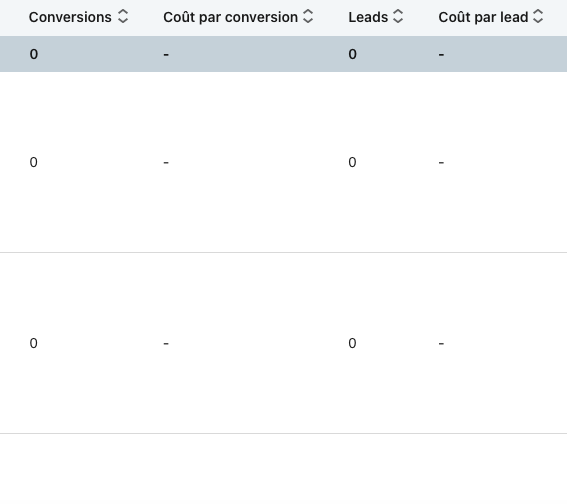This screenshot has width=567, height=504.
Task: Click the sort icon beside Coût par lead
Action: (538, 17)
